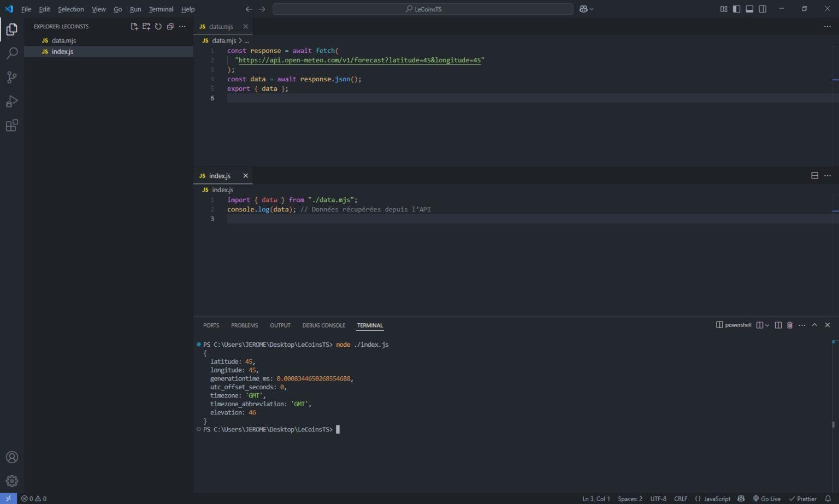This screenshot has width=839, height=504.
Task: Kill the terminal with trash icon
Action: [789, 325]
